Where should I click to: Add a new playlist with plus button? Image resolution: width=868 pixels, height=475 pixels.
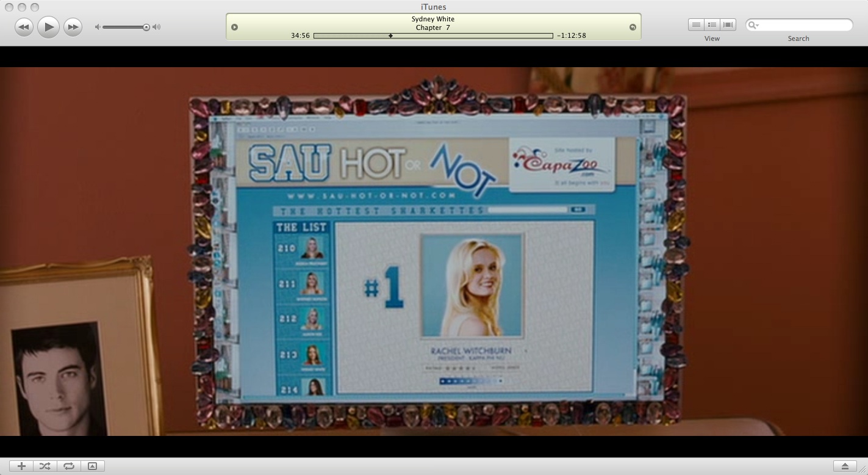(21, 466)
